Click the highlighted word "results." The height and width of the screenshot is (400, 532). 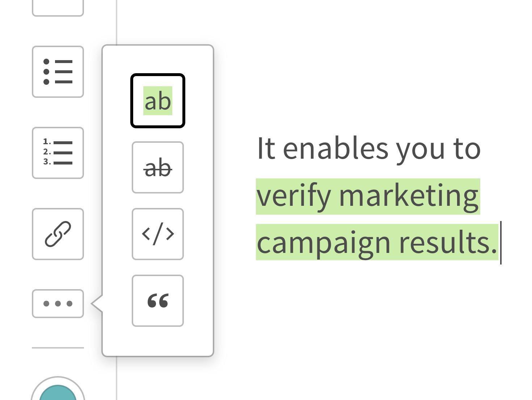click(x=448, y=242)
